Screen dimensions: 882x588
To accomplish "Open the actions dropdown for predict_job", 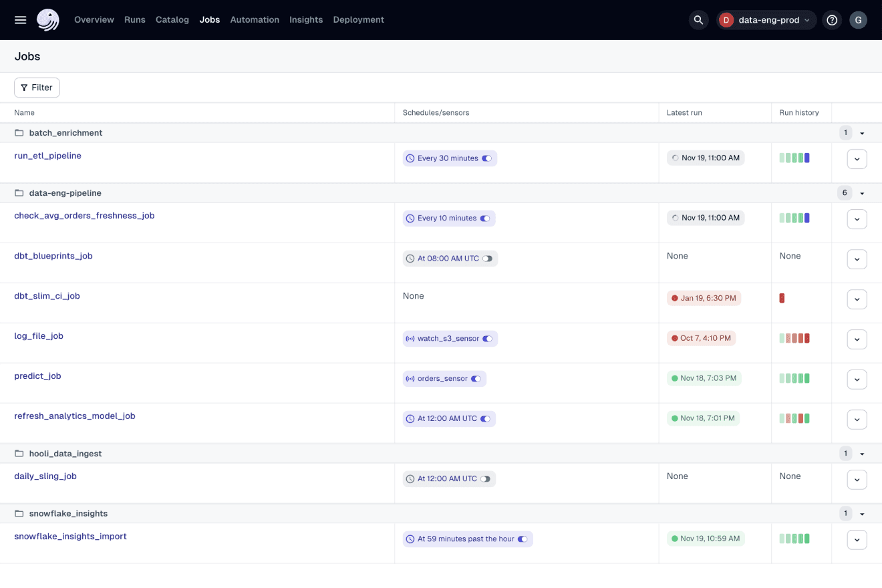I will point(857,380).
